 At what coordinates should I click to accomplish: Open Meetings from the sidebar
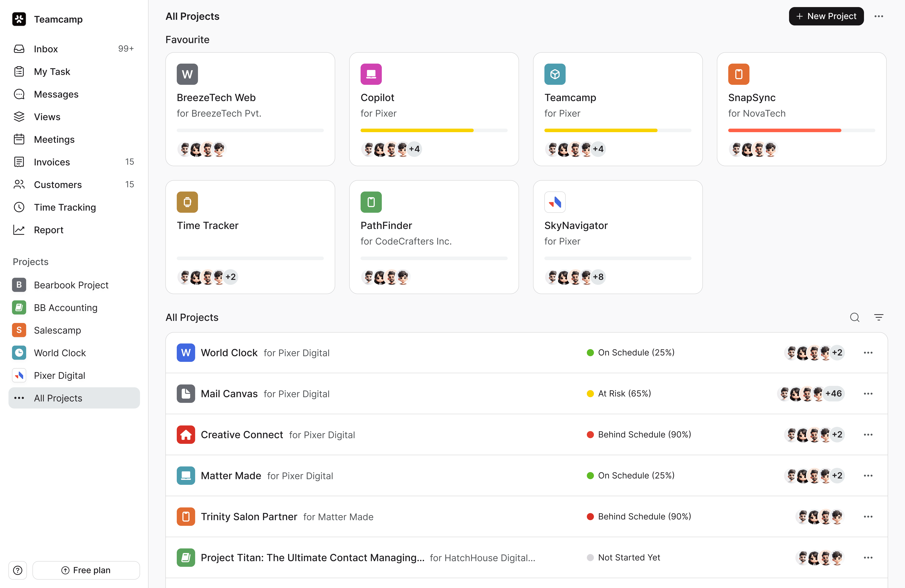54,140
